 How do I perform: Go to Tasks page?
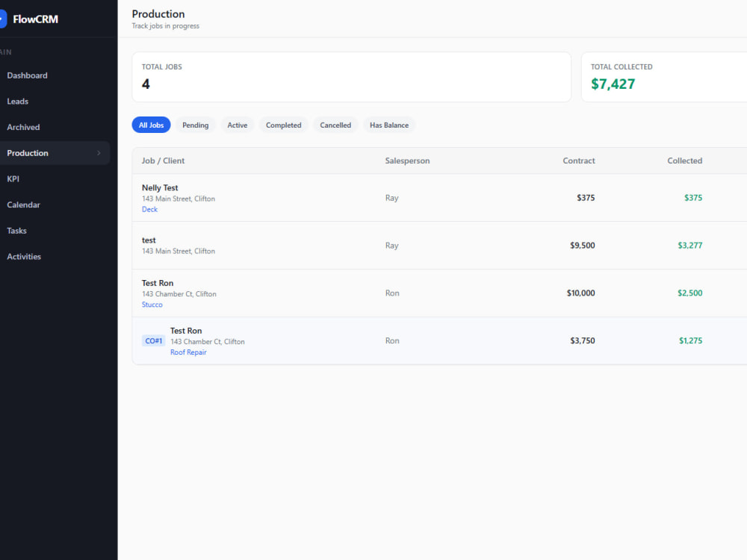click(16, 231)
